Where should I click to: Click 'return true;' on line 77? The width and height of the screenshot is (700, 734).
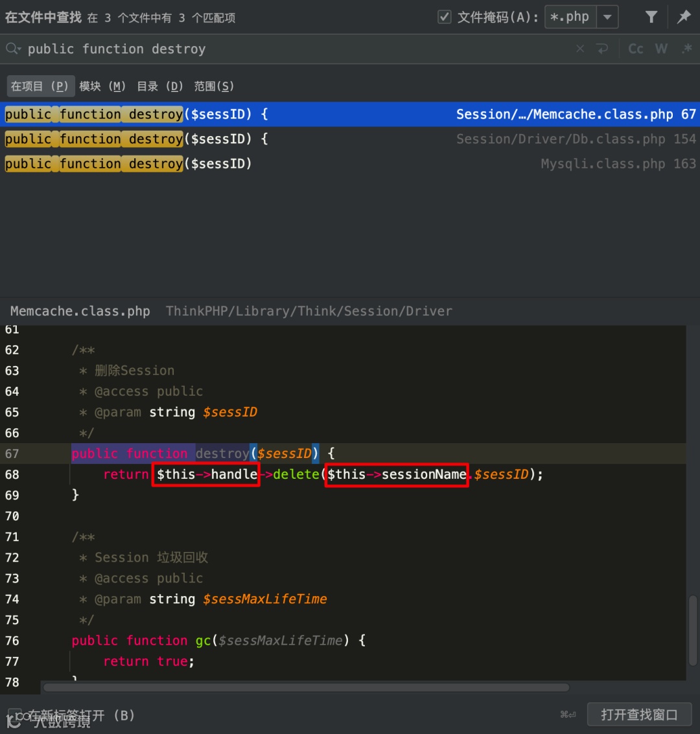(x=148, y=661)
